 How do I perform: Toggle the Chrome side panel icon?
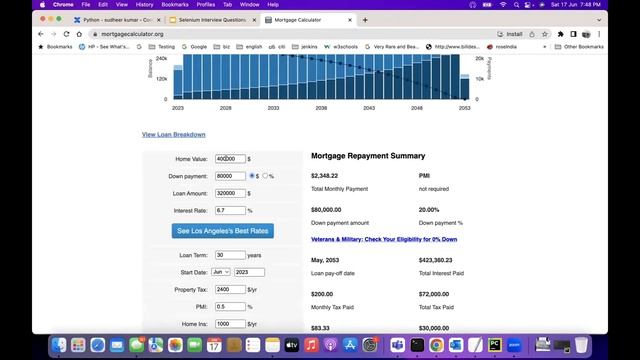573,34
